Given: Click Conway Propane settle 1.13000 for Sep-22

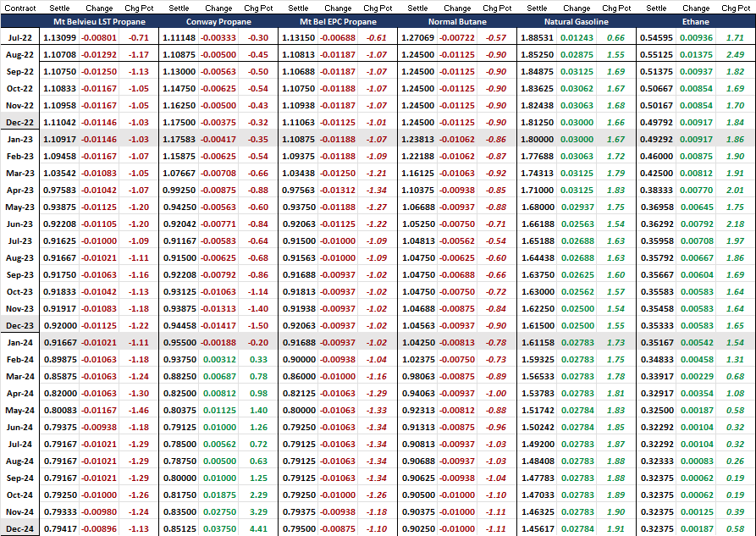Looking at the screenshot, I should point(179,71).
